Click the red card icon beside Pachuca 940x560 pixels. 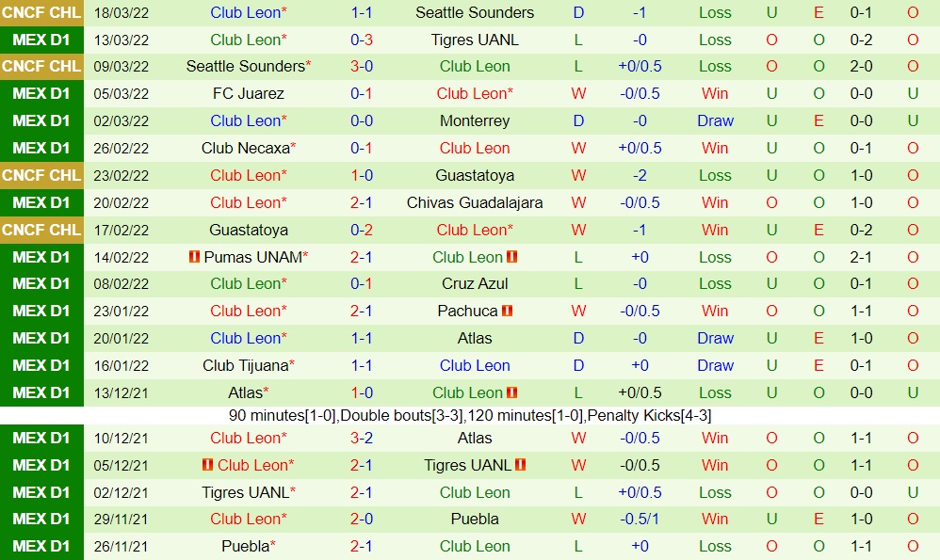pos(507,311)
